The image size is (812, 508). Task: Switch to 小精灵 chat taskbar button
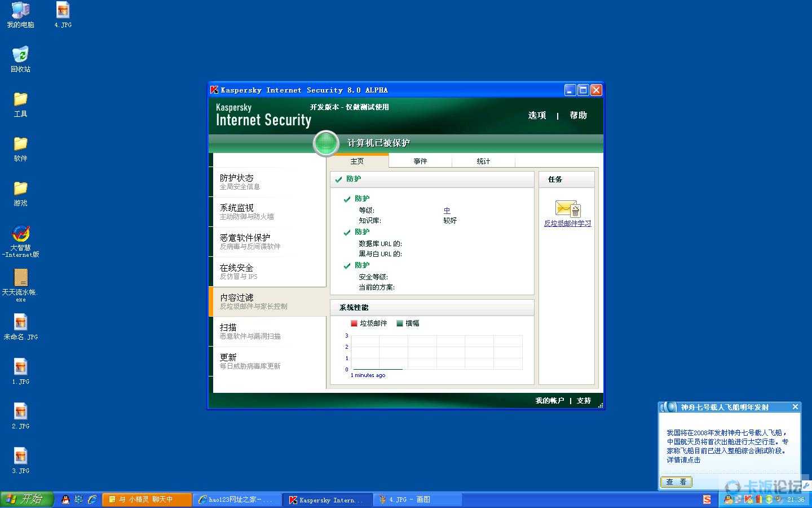147,500
